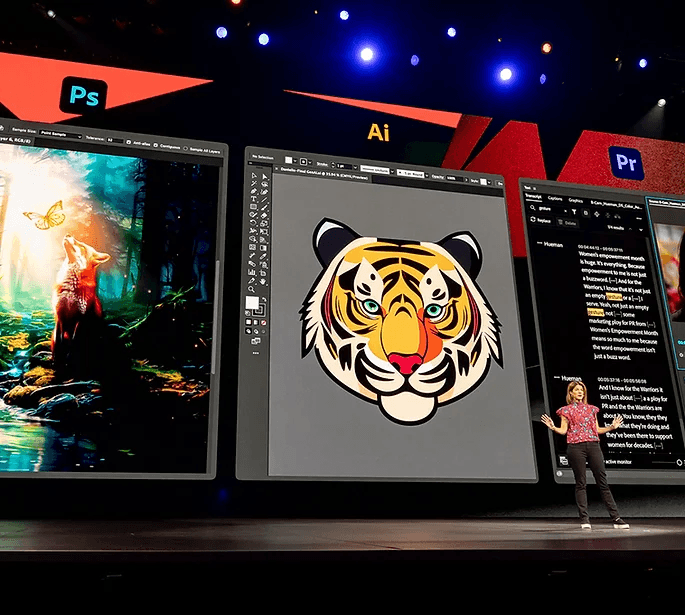Click the 54 results text
Image resolution: width=685 pixels, height=615 pixels.
(x=616, y=228)
